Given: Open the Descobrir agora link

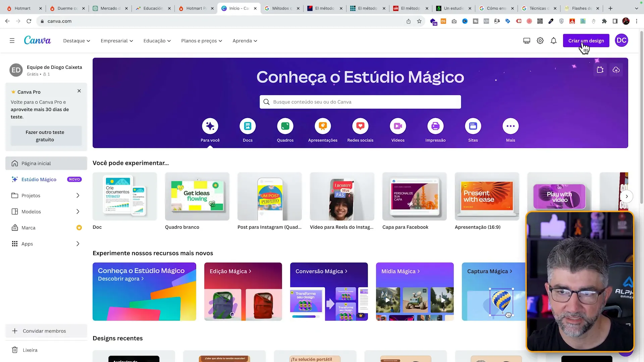Looking at the screenshot, I should [121, 279].
